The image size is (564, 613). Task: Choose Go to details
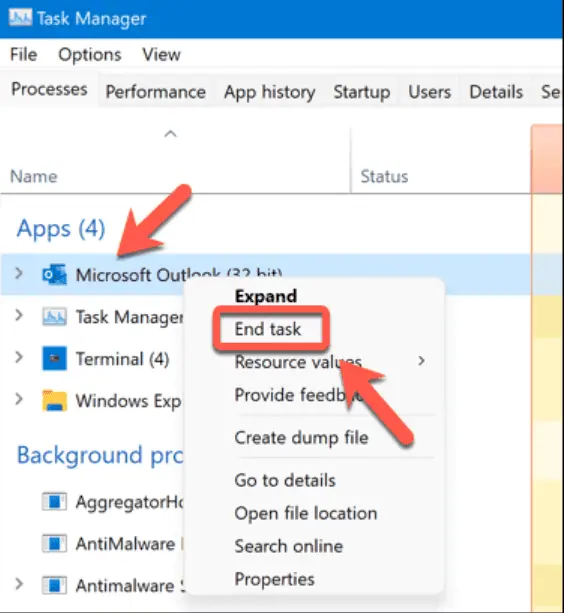click(285, 480)
